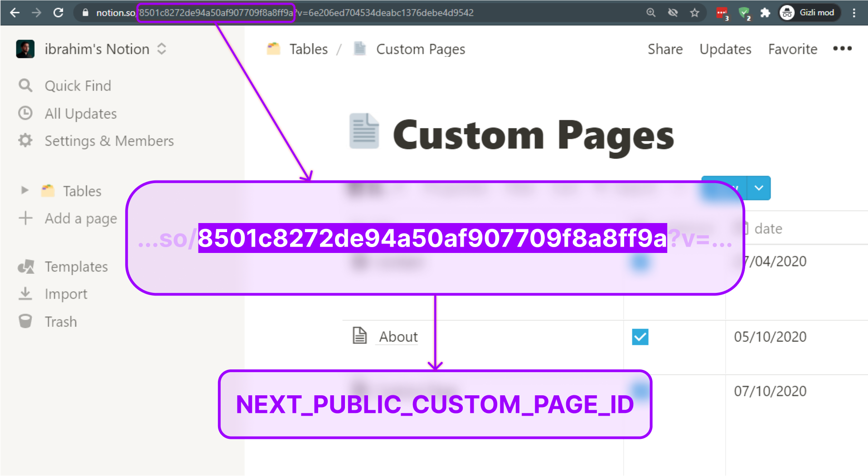Click the 07/10/2020 date cell
This screenshot has width=868, height=476.
[x=770, y=391]
